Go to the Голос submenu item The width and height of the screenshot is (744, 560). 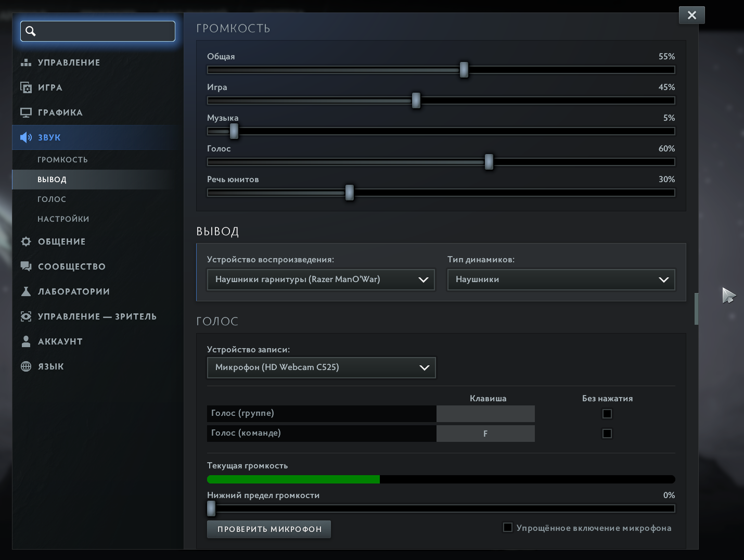(52, 199)
